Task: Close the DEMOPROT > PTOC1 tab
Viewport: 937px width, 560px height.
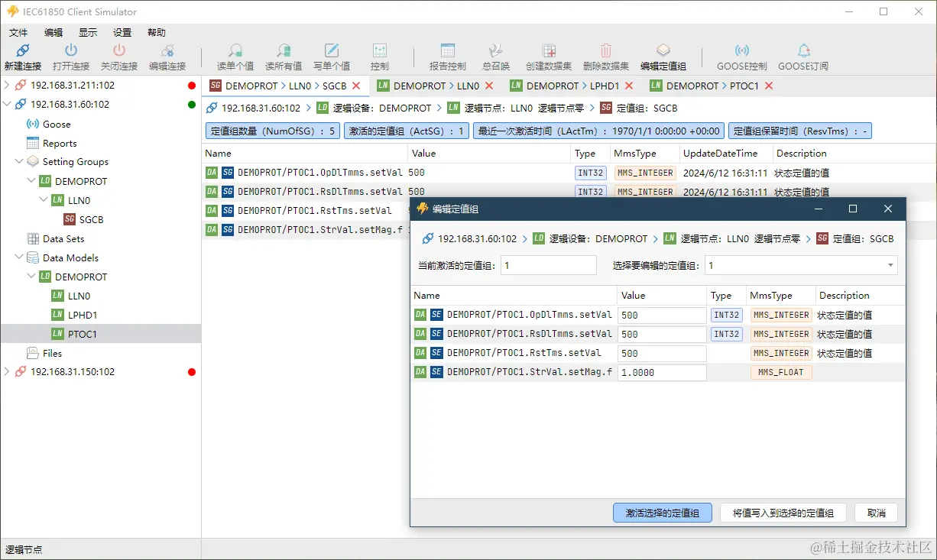Action: pyautogui.click(x=769, y=86)
